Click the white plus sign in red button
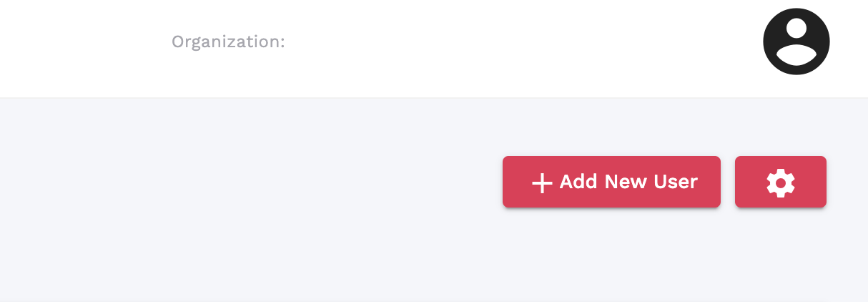Viewport: 868px width, 302px height. click(x=542, y=183)
